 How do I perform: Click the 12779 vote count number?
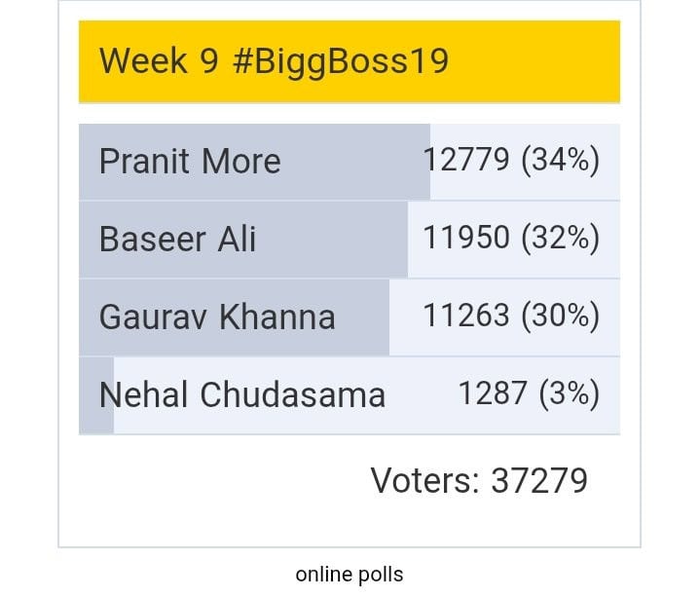pyautogui.click(x=466, y=161)
